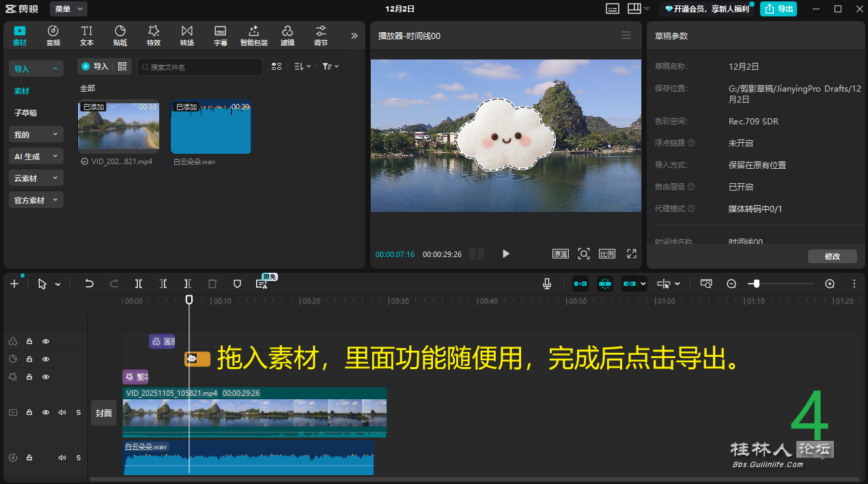Viewport: 868px width, 484px height.
Task: Click the undo arrow in timeline toolbar
Action: (89, 284)
